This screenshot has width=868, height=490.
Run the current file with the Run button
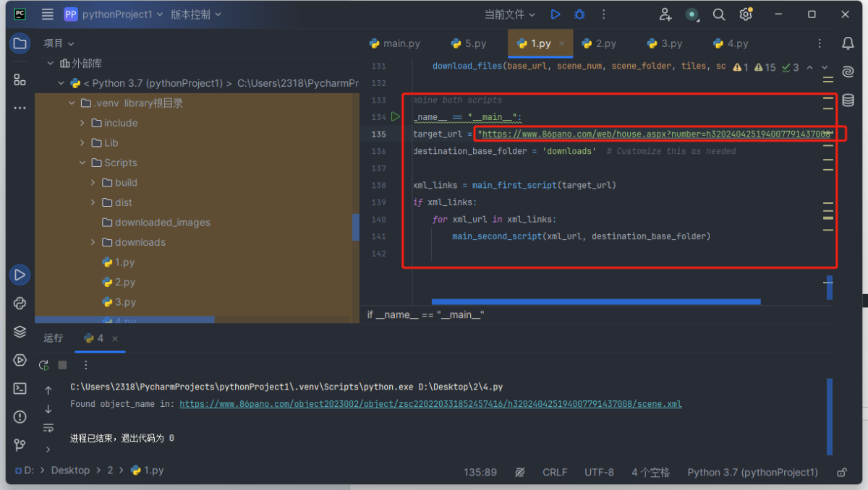pos(556,14)
